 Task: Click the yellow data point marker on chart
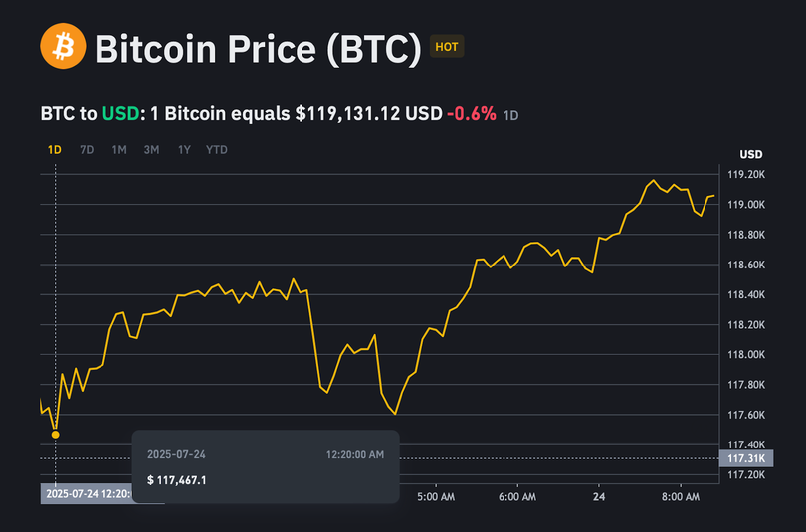tap(56, 434)
